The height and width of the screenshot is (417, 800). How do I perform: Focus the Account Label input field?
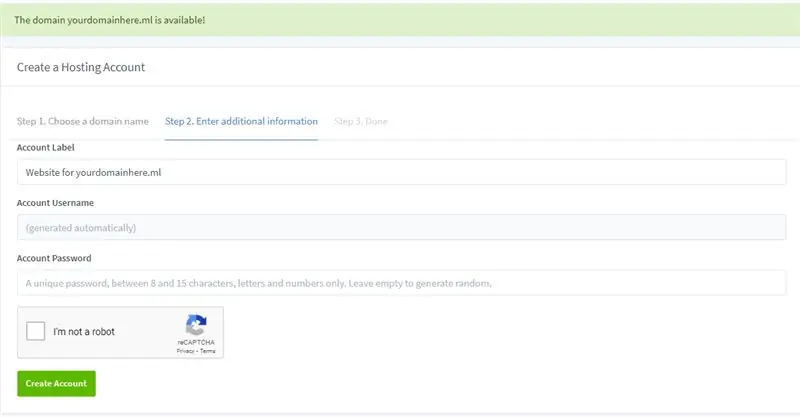point(402,172)
